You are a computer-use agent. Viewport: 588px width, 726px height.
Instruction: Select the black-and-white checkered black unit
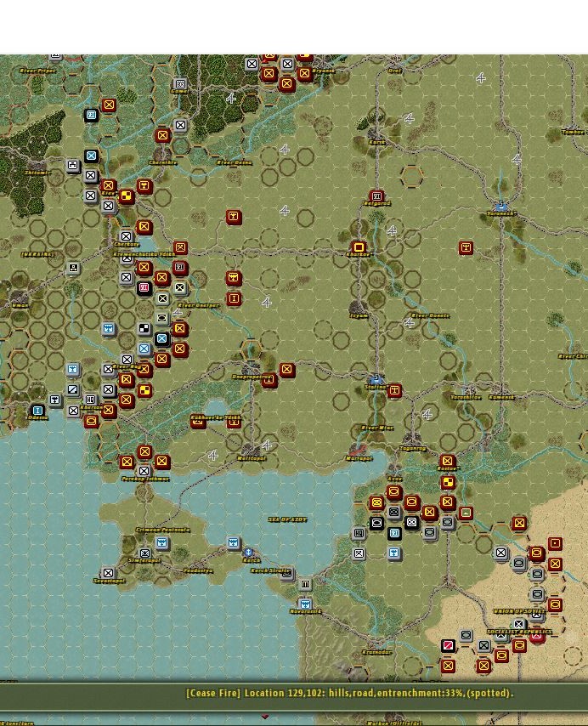coord(144,329)
